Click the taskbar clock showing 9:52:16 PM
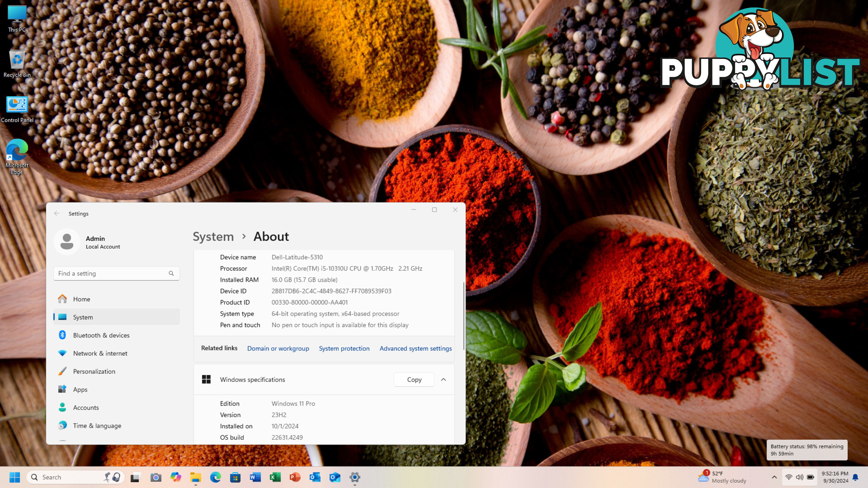 [835, 477]
